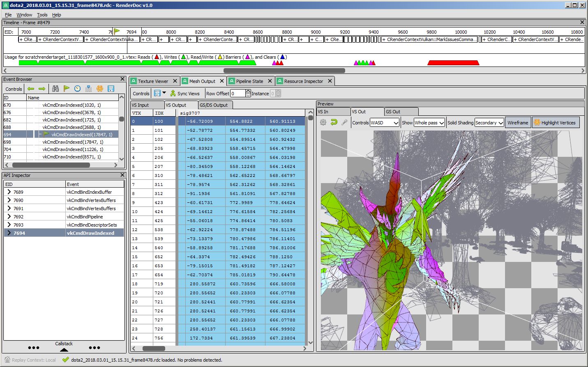This screenshot has height=367, width=588.
Task: Open mesh preview settings gear icon
Action: [323, 122]
